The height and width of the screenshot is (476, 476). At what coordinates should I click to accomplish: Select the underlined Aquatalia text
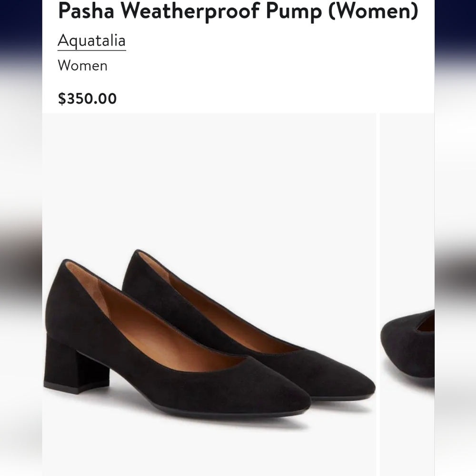(91, 41)
